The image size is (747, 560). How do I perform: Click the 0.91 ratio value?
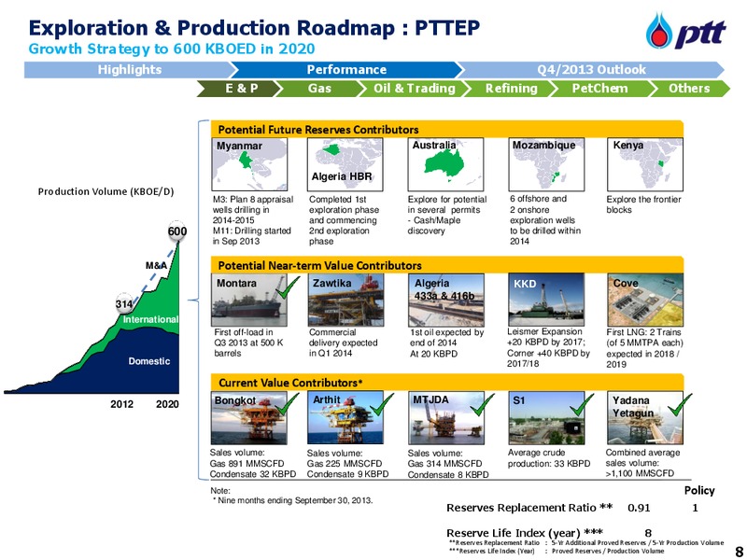[639, 508]
